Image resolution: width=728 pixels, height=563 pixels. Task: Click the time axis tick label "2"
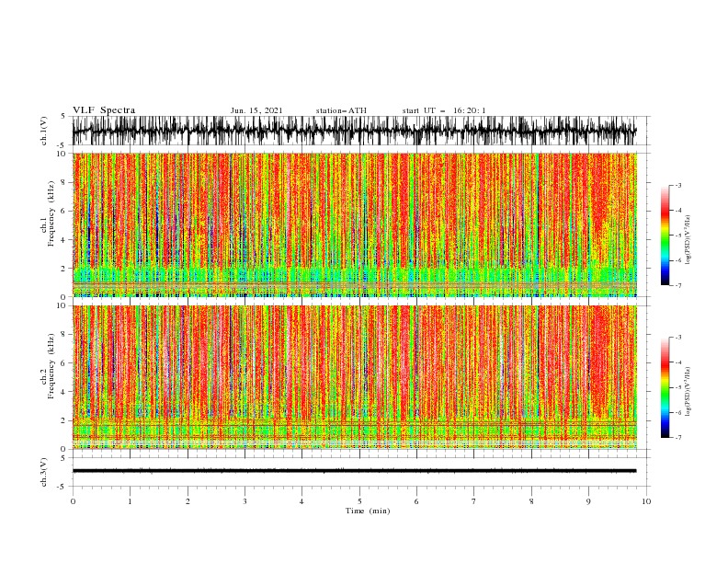(x=188, y=501)
